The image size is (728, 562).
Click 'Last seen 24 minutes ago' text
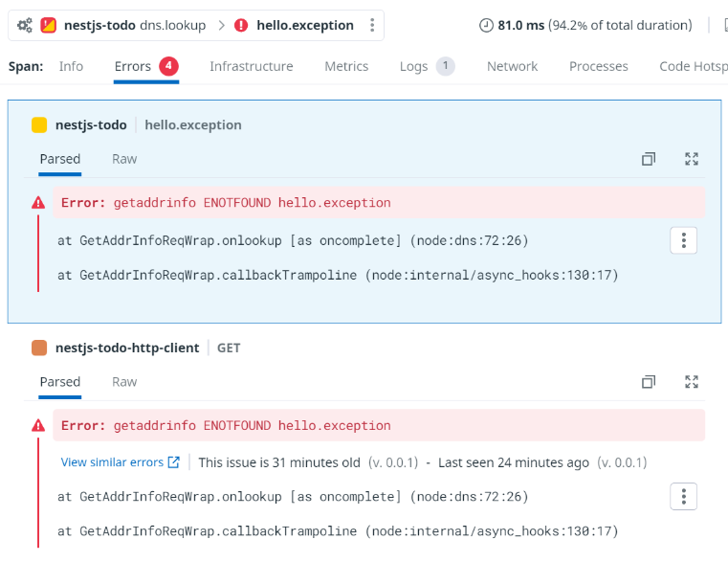(x=514, y=462)
